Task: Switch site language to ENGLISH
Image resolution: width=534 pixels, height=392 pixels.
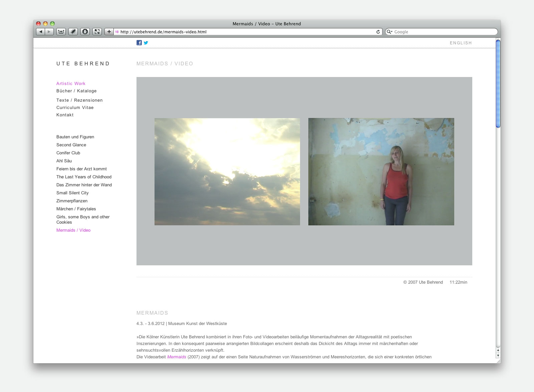Action: coord(461,43)
